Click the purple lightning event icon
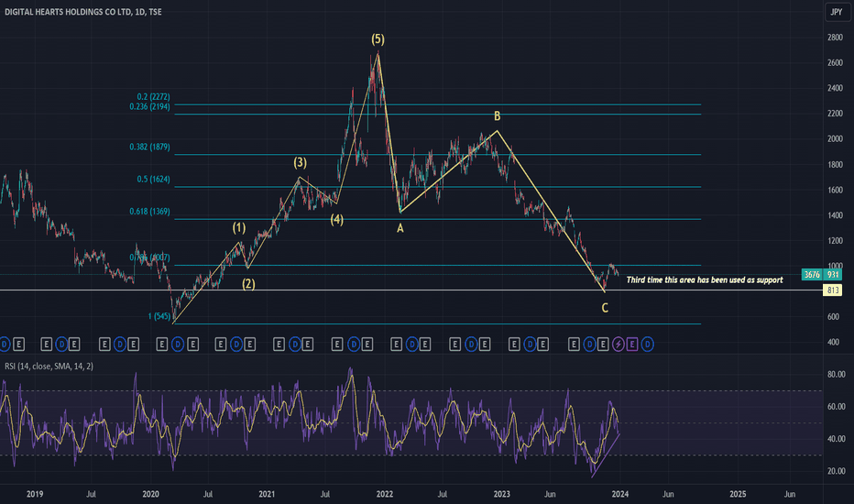This screenshot has height=504, width=854. [619, 345]
